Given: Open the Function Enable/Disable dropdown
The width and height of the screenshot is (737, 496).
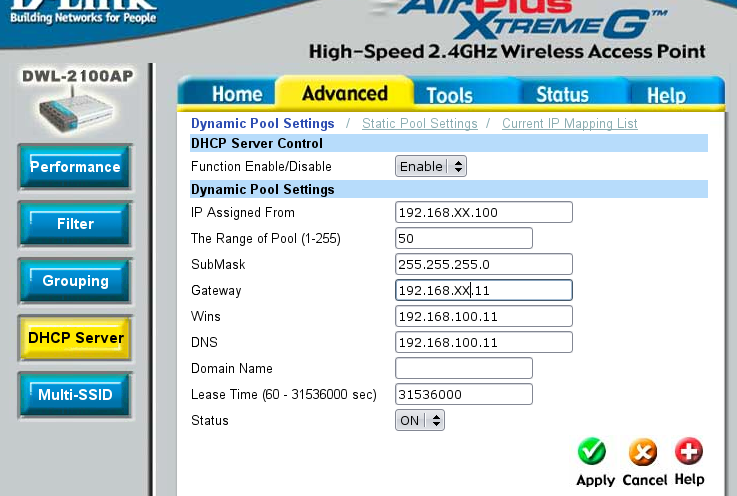Looking at the screenshot, I should pos(431,166).
